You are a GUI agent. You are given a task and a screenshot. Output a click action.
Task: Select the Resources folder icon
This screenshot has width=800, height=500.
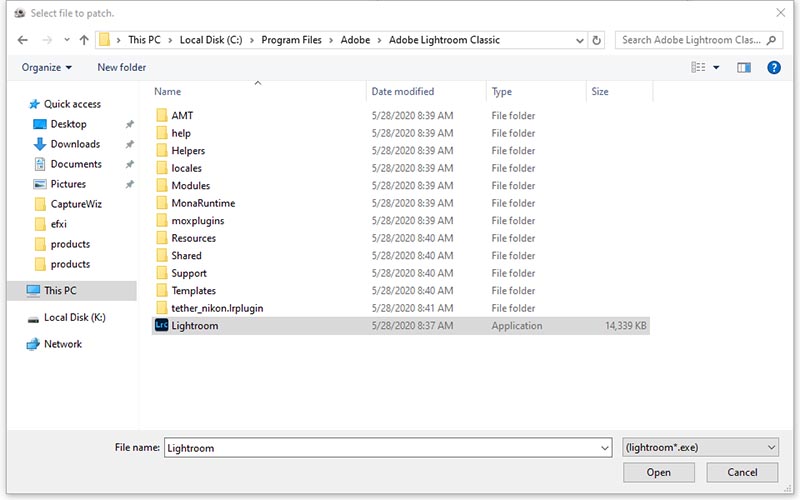click(x=161, y=238)
